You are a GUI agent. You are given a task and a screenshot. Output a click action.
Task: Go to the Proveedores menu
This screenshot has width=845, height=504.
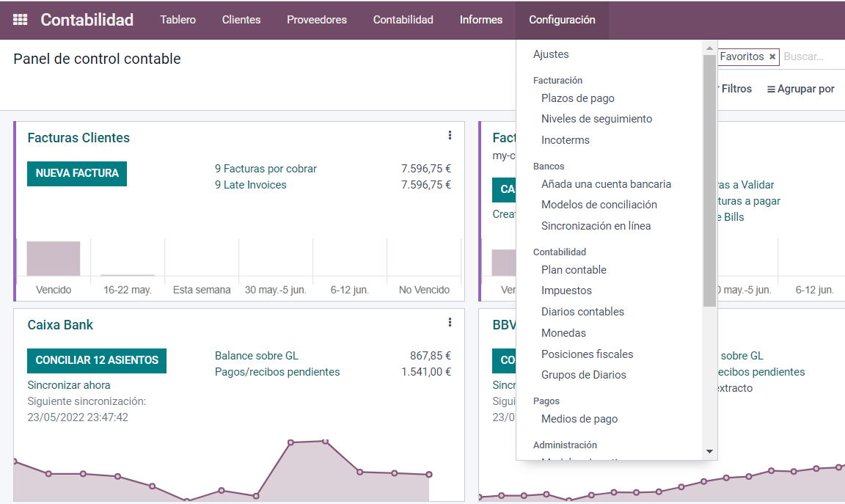tap(316, 20)
